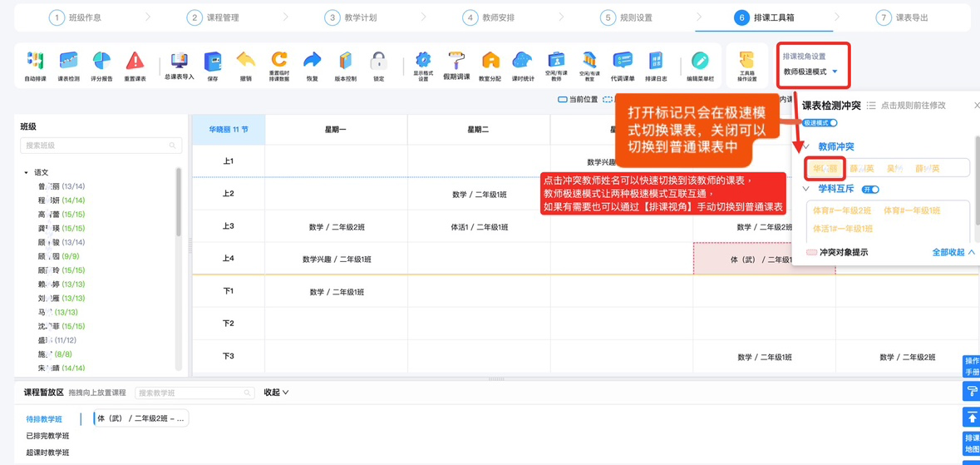Click 体活1 / 二年级1班 cell
This screenshot has width=980, height=465.
tap(479, 226)
